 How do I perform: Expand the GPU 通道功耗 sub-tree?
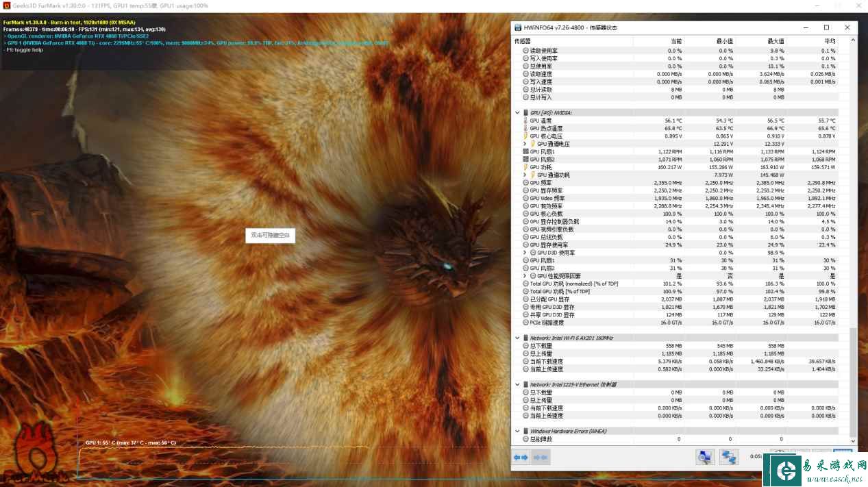pos(525,175)
